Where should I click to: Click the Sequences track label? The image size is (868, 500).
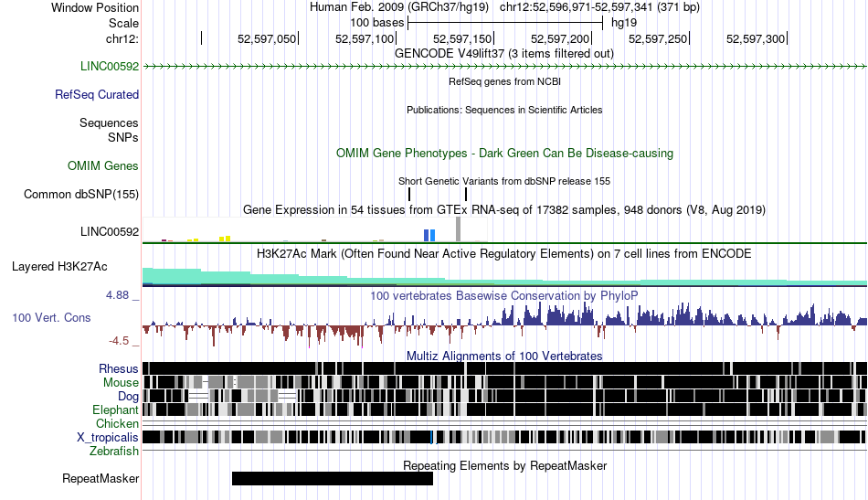(x=109, y=122)
